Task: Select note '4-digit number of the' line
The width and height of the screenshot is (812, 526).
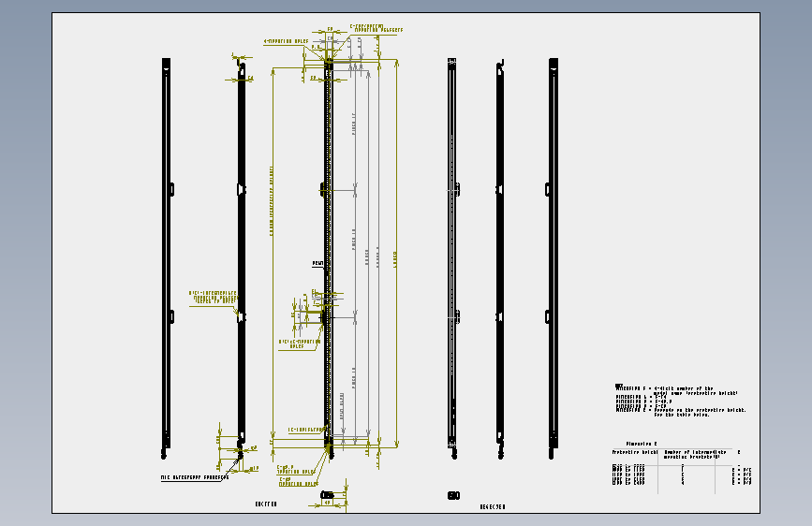Action: (684, 388)
